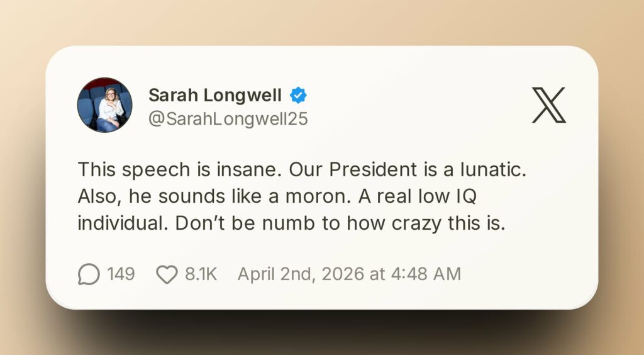Image resolution: width=644 pixels, height=355 pixels.
Task: Click the word "numb" in the post
Action: [x=316, y=224]
